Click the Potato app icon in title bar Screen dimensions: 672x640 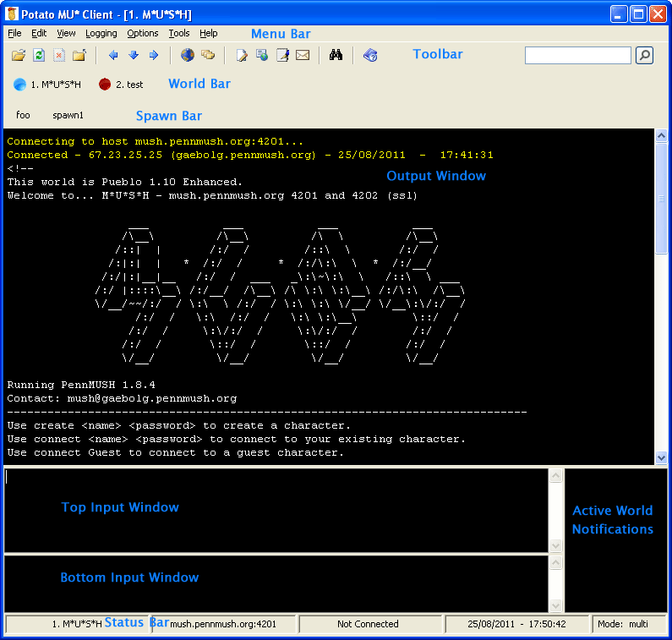point(12,14)
